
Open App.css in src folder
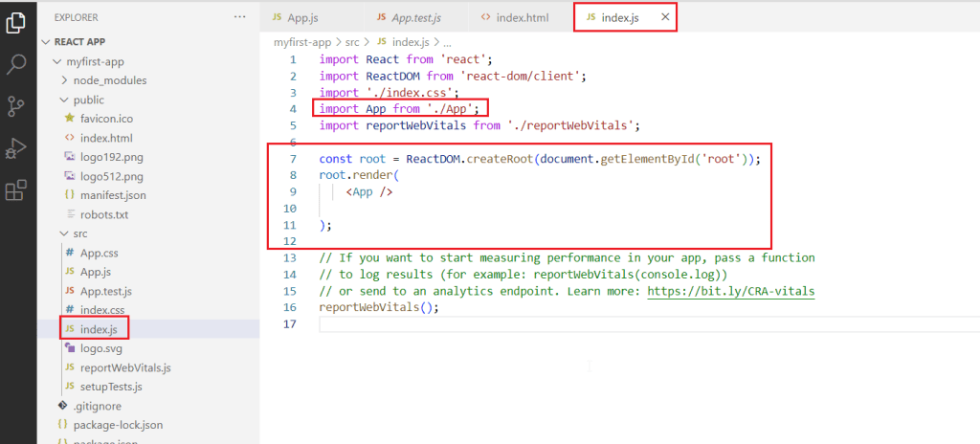pyautogui.click(x=100, y=254)
